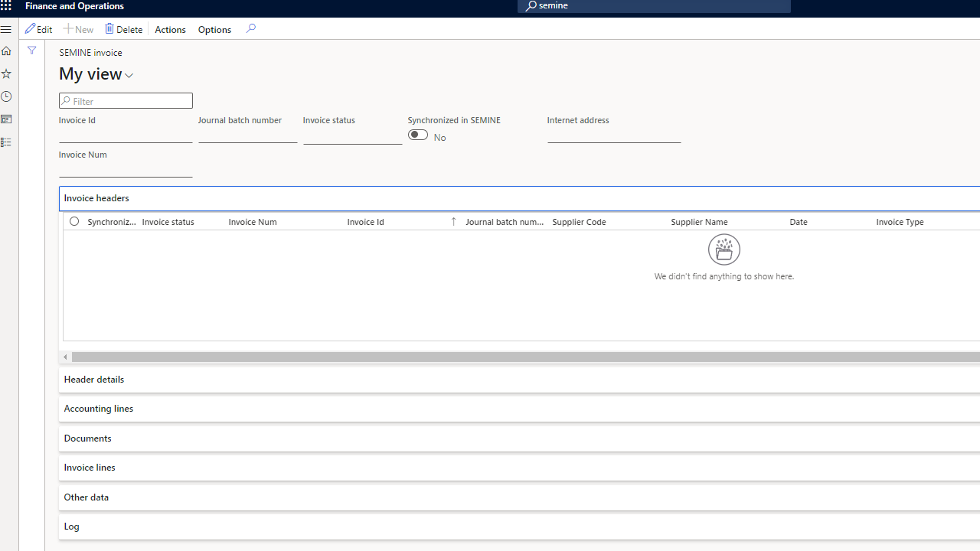
Task: Click the Finance and Operations title
Action: click(x=74, y=6)
